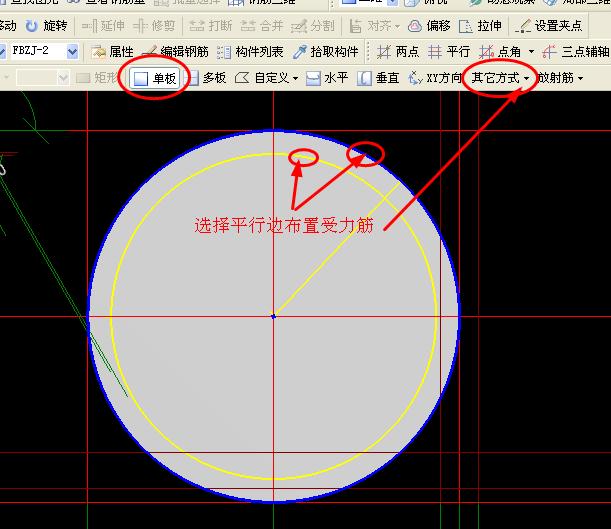Choose 平行 parallel auxiliary axis
Viewport: 611px width, 529px height.
coord(449,51)
